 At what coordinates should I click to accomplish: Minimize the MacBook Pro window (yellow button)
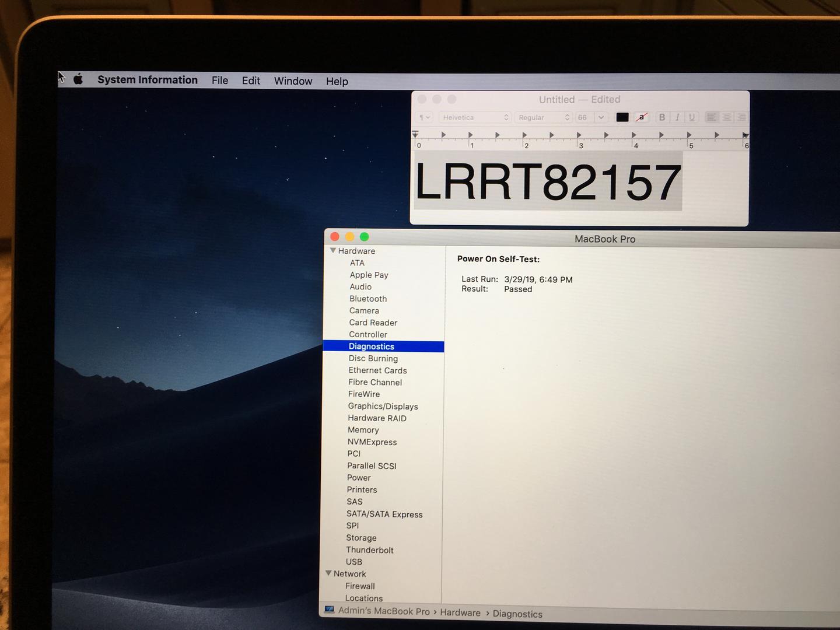[x=349, y=236]
